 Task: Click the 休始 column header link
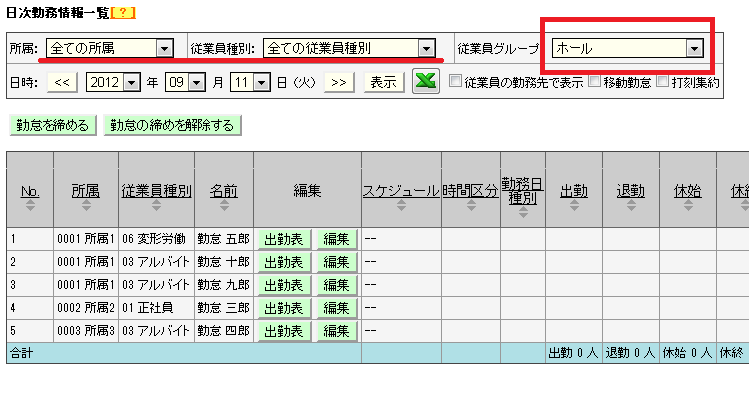click(x=688, y=191)
